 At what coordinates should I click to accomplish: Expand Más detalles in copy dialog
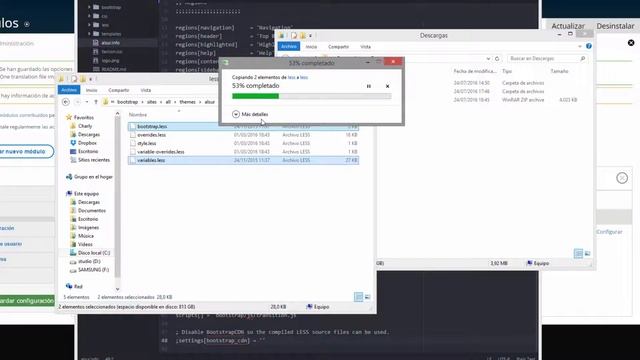click(x=250, y=114)
